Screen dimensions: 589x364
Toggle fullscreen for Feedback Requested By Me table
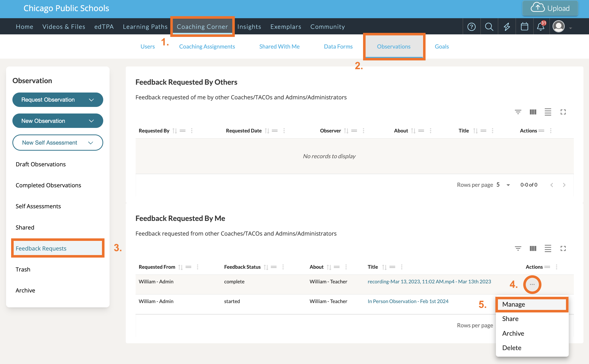(563, 248)
